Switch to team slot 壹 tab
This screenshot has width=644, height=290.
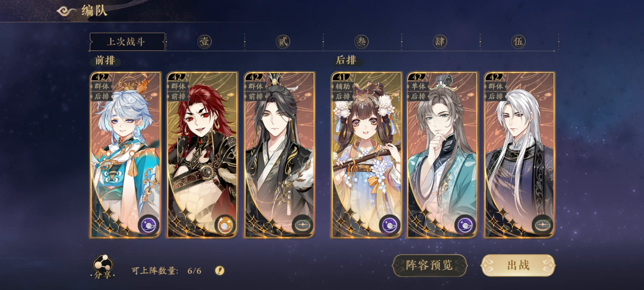(204, 41)
